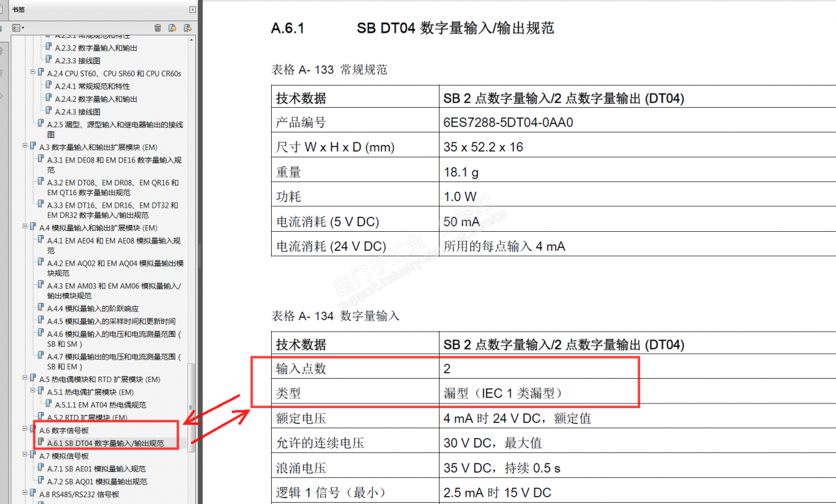Image resolution: width=836 pixels, height=504 pixels.
Task: Open bookmark A.4.6 模拟量输入的电压和电流测量范围
Action: 114,339
